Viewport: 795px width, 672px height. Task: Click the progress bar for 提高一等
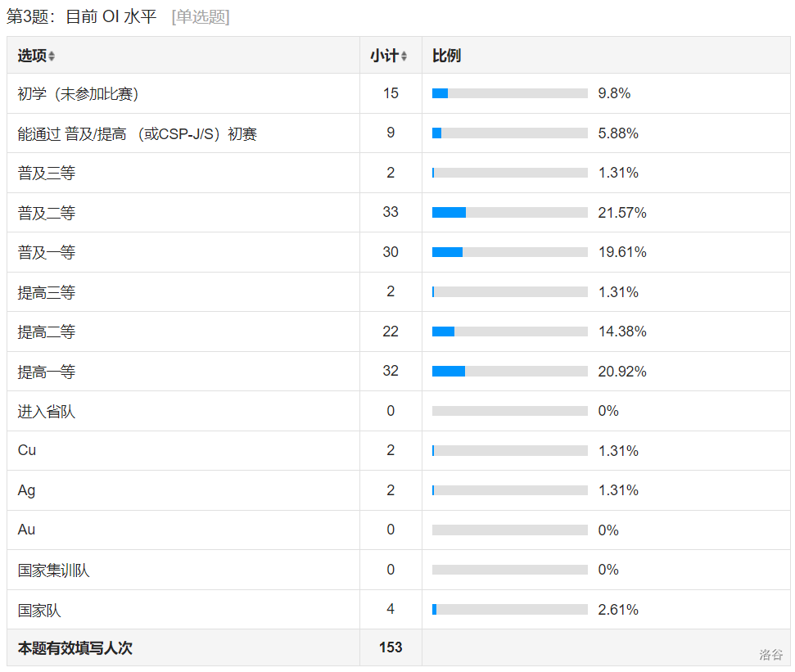(x=509, y=372)
